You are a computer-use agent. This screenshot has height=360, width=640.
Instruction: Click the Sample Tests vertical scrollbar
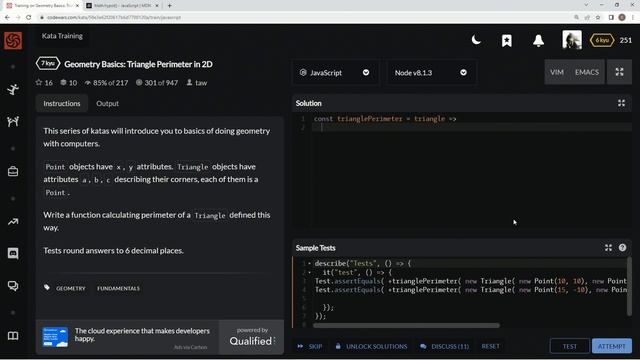click(x=629, y=286)
